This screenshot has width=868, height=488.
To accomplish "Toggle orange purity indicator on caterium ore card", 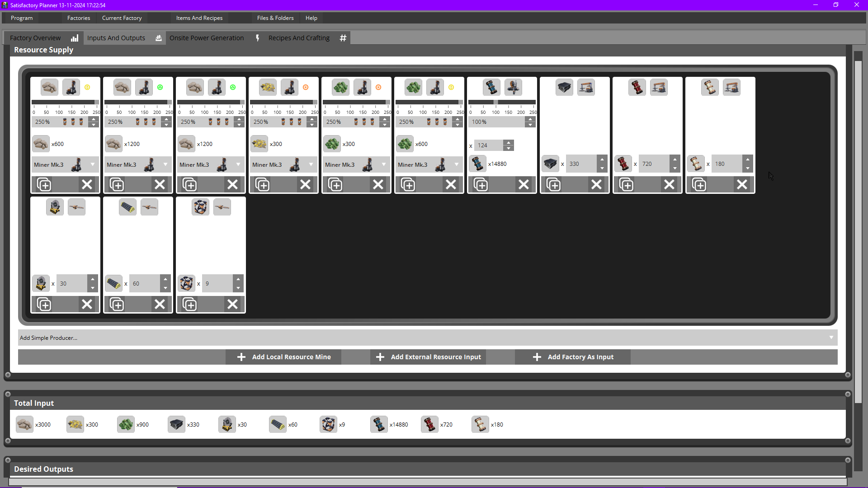I will pyautogui.click(x=306, y=87).
